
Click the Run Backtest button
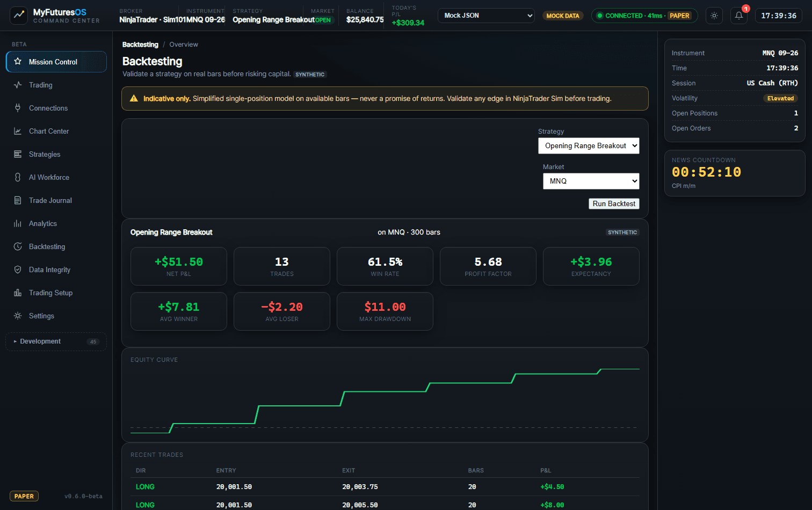pos(614,203)
